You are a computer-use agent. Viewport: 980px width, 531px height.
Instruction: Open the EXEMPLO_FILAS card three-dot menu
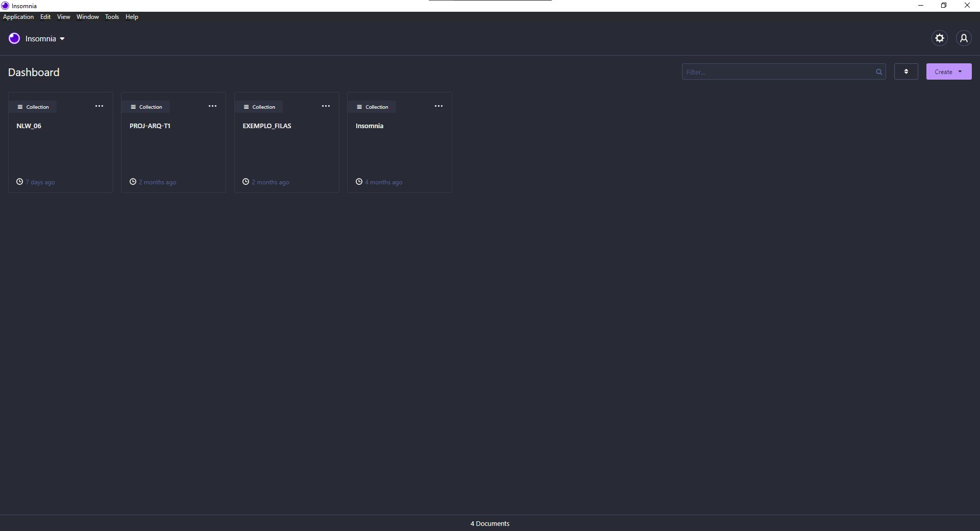(326, 106)
